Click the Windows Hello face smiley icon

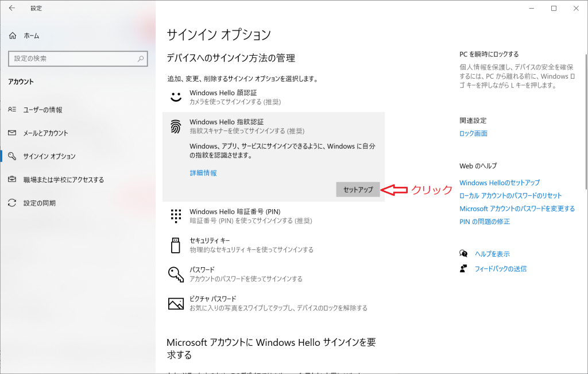pyautogui.click(x=176, y=97)
